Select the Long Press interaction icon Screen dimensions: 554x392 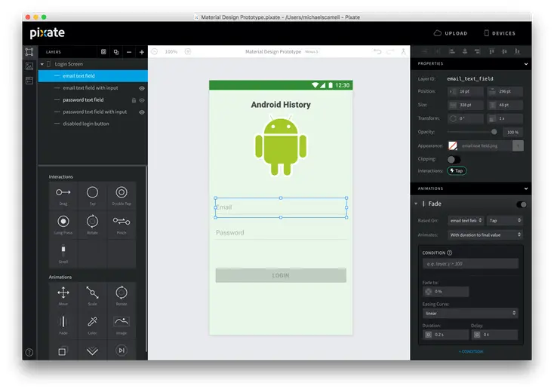(x=63, y=221)
